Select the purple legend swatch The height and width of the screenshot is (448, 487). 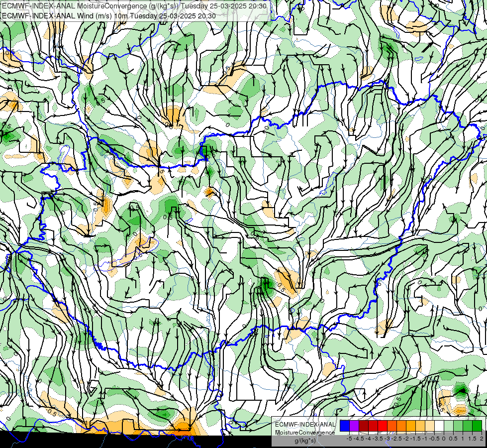[354, 426]
